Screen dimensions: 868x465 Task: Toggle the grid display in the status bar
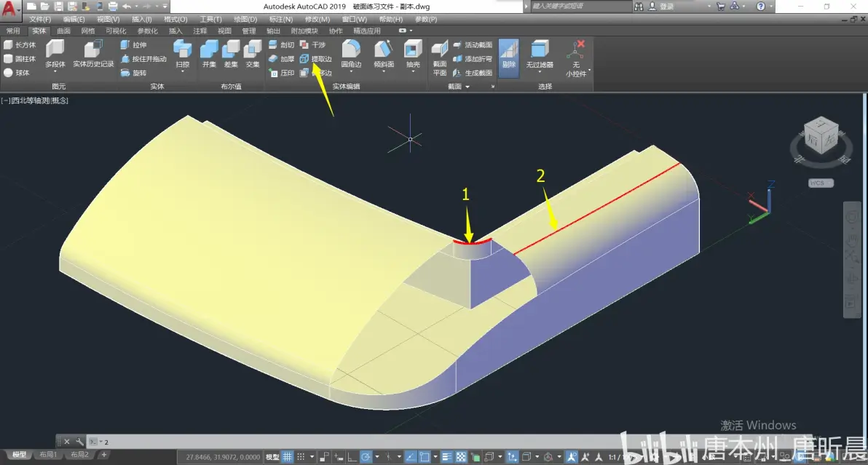click(x=288, y=457)
